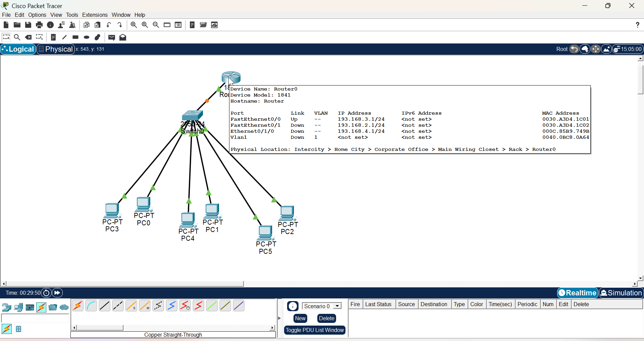Click the Switch0 device on canvas
The height and width of the screenshot is (341, 644).
click(192, 116)
